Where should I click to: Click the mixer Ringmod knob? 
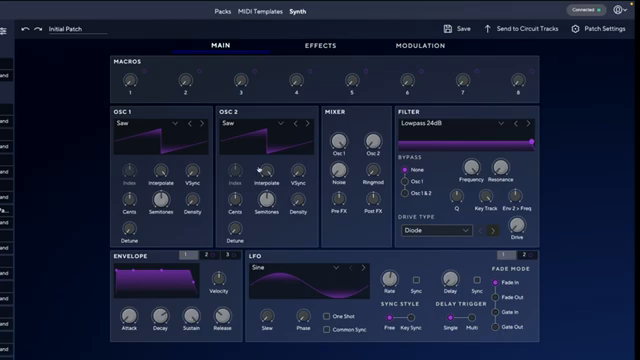[373, 170]
